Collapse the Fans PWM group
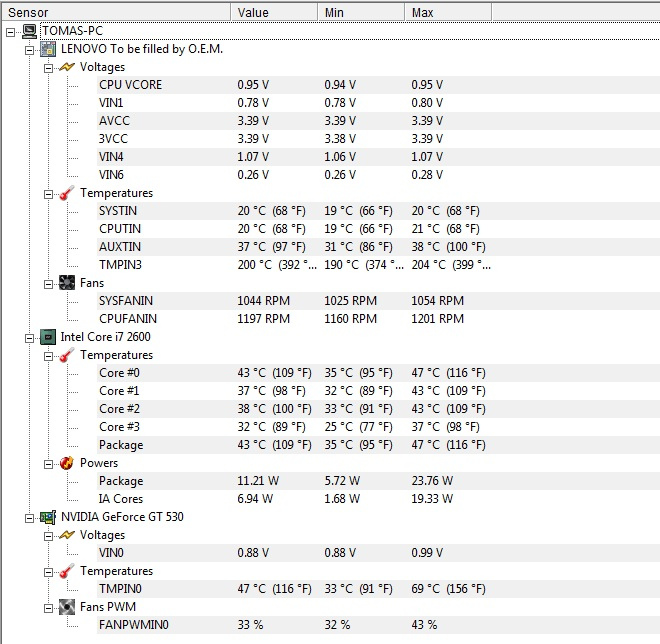Image resolution: width=660 pixels, height=644 pixels. pos(48,608)
